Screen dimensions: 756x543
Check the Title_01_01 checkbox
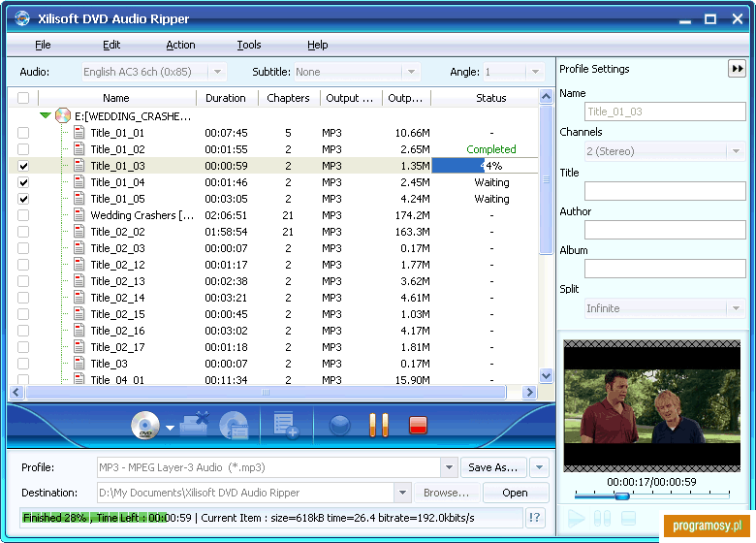coord(23,133)
